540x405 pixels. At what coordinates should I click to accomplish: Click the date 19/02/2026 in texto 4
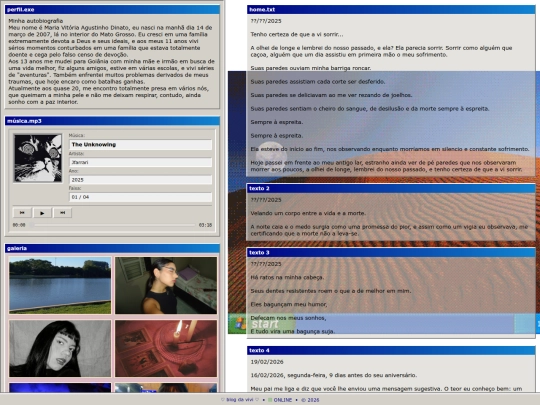pyautogui.click(x=267, y=362)
